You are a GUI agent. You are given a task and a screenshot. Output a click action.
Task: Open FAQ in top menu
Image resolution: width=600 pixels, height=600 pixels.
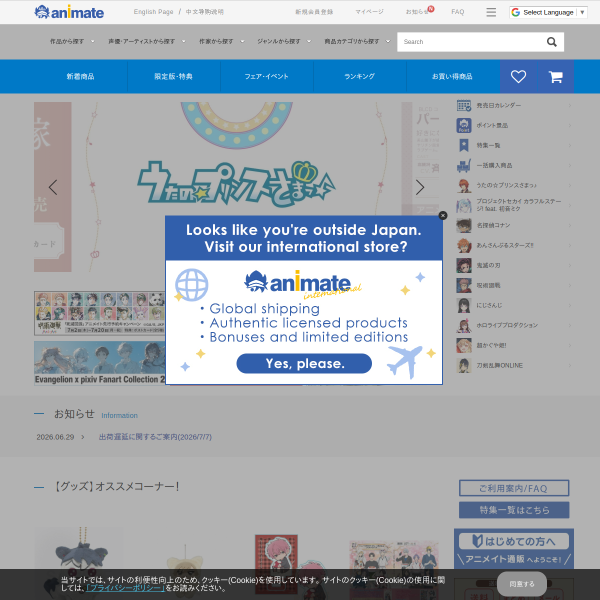coord(457,12)
